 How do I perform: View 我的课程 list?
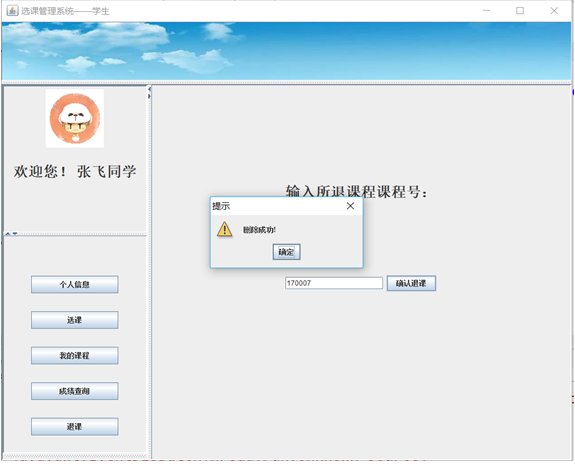(74, 355)
